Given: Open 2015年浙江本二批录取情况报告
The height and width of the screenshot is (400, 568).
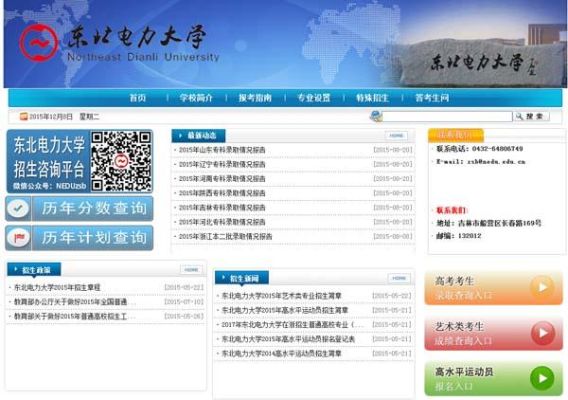Looking at the screenshot, I should pos(225,237).
